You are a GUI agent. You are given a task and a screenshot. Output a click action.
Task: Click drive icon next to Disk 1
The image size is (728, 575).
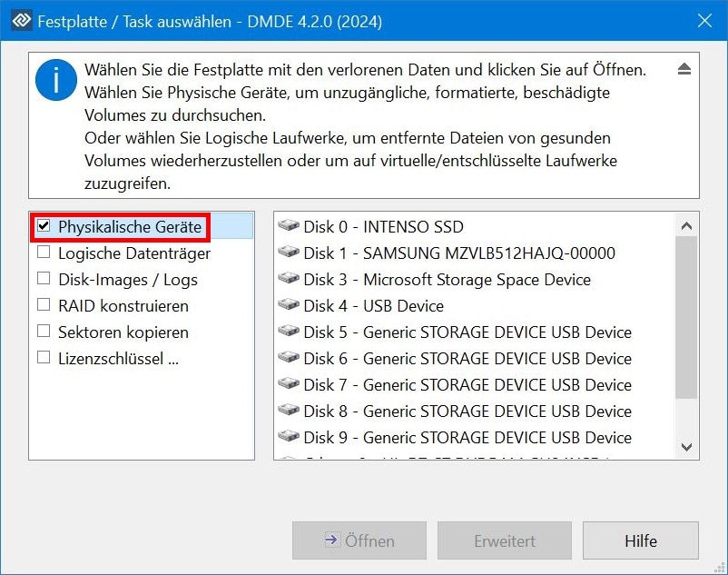[289, 253]
